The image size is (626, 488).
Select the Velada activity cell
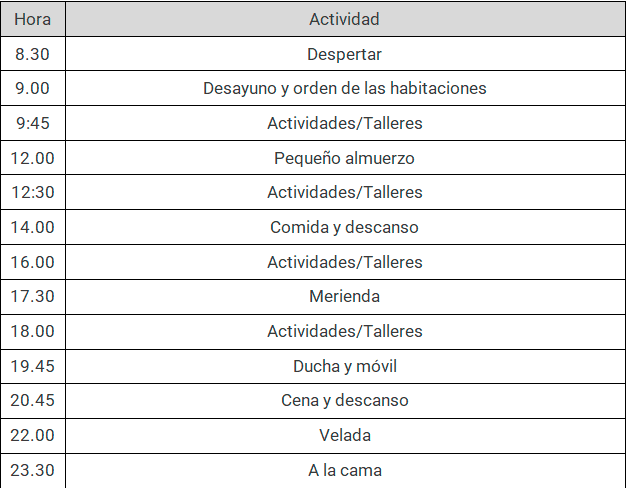click(345, 435)
